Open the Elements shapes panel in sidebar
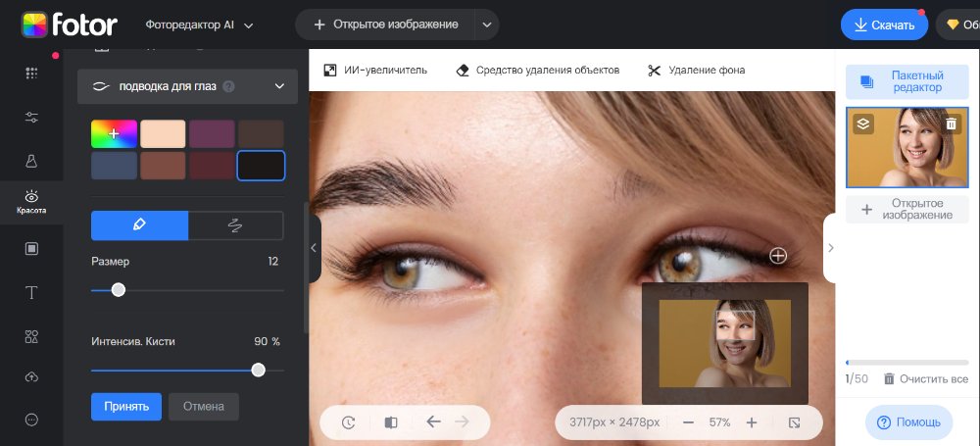 (x=31, y=336)
